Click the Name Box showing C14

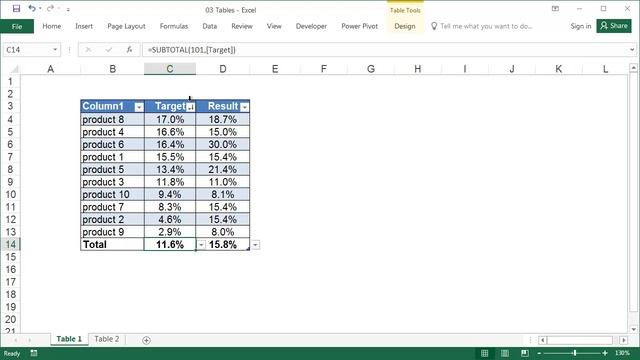27,50
